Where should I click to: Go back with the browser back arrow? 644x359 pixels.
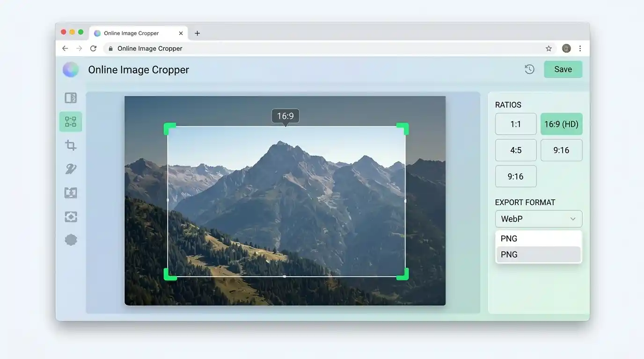tap(65, 48)
